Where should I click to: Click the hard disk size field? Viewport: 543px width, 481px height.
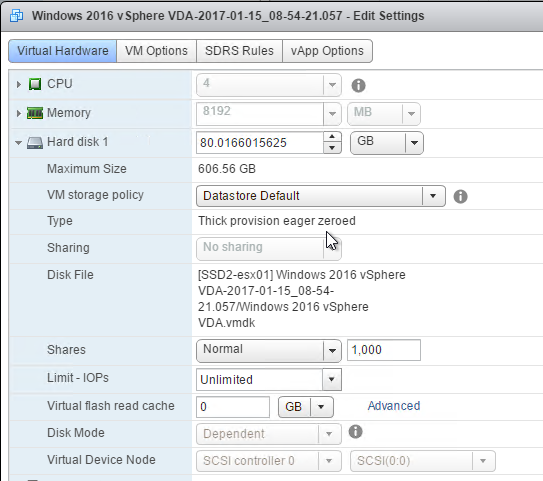click(260, 142)
